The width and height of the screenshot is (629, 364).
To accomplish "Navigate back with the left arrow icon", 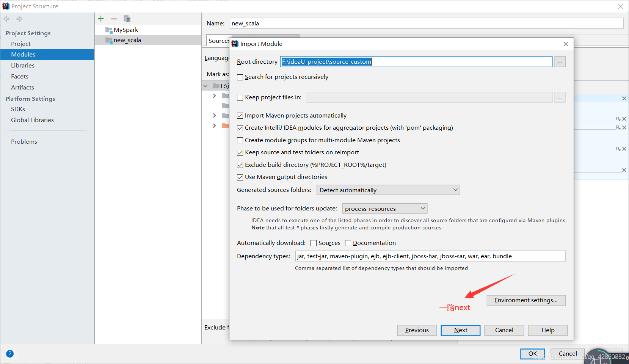I will 6,19.
